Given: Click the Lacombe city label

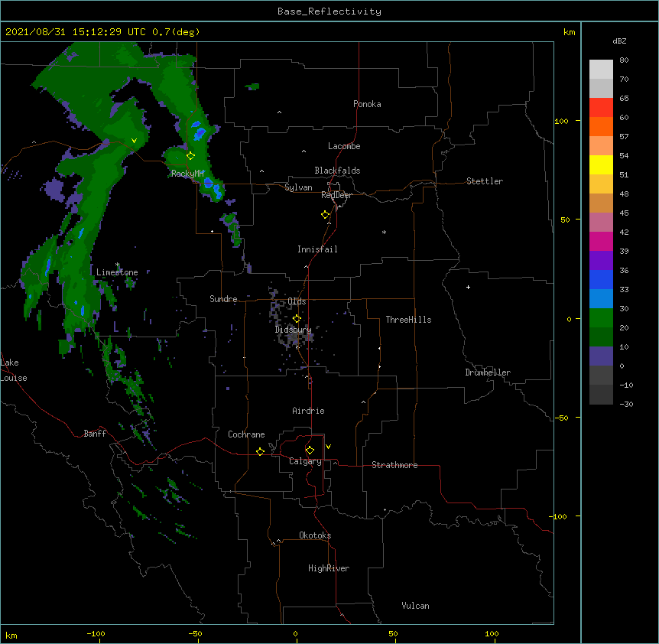Looking at the screenshot, I should [344, 146].
